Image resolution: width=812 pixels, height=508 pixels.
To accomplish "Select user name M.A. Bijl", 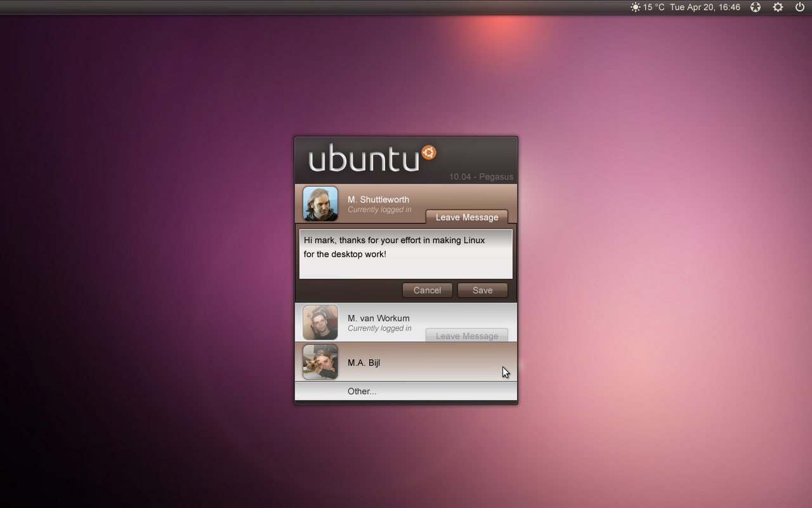I will tap(364, 363).
